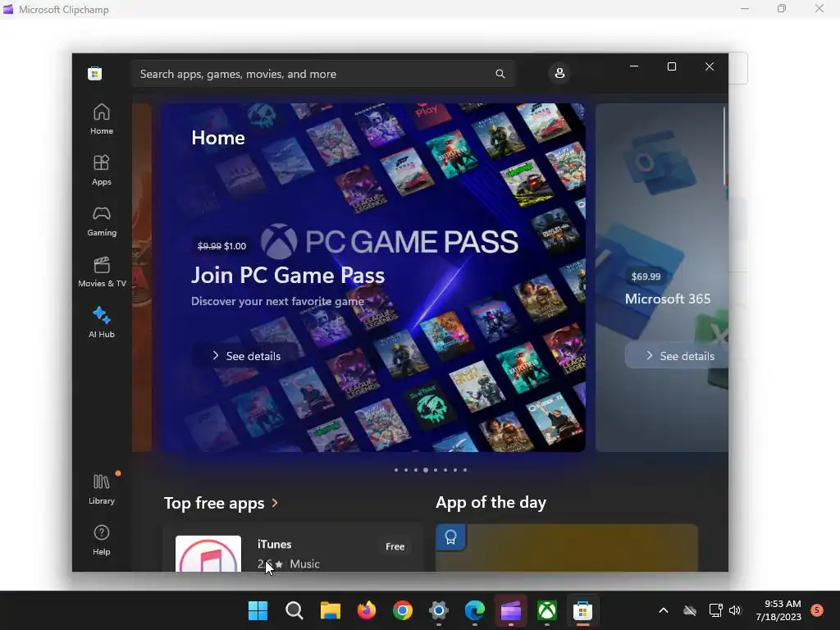
Task: Open the Xbox app from taskbar
Action: point(547,610)
